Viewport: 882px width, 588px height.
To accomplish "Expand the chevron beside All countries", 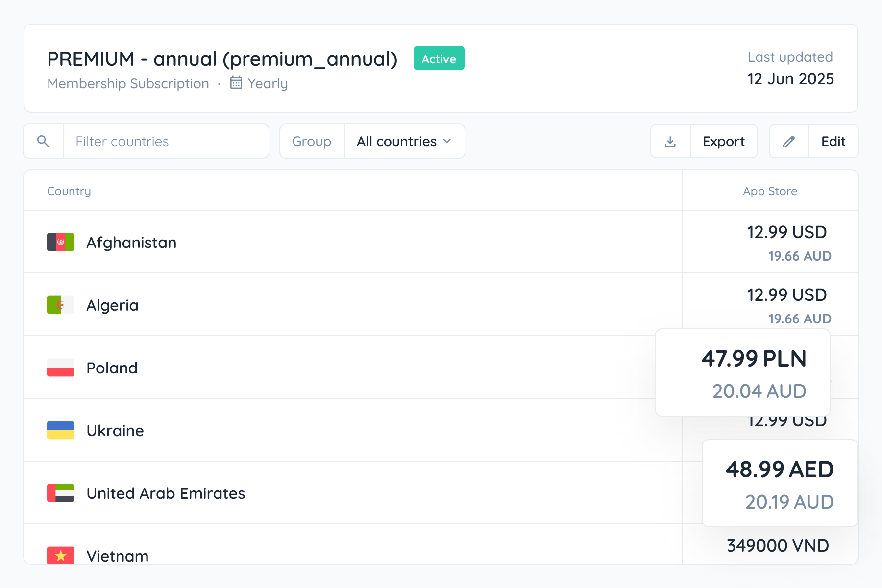I will 447,141.
